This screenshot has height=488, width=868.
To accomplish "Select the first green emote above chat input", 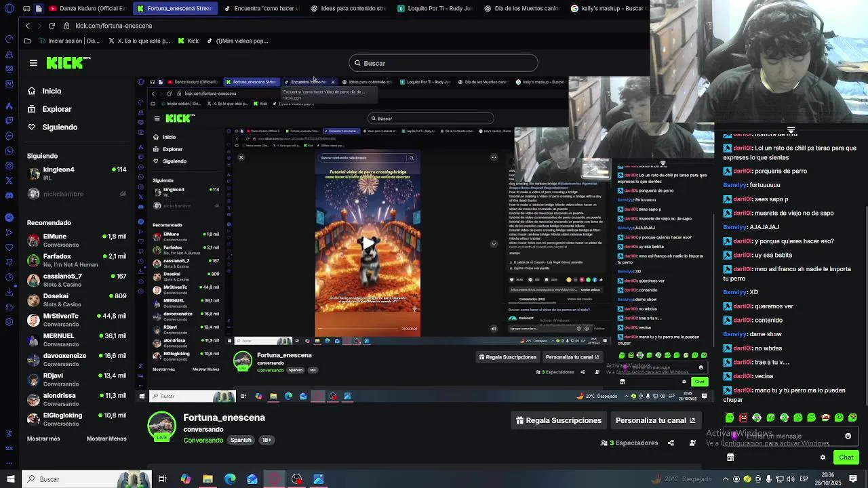I will (x=730, y=418).
